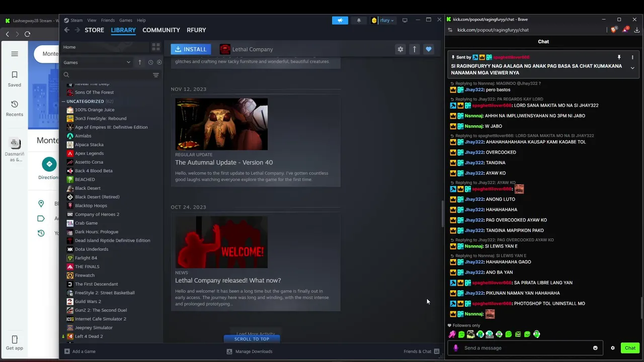Open the red WELCOME news thumbnail
The width and height of the screenshot is (644, 362).
tap(221, 242)
